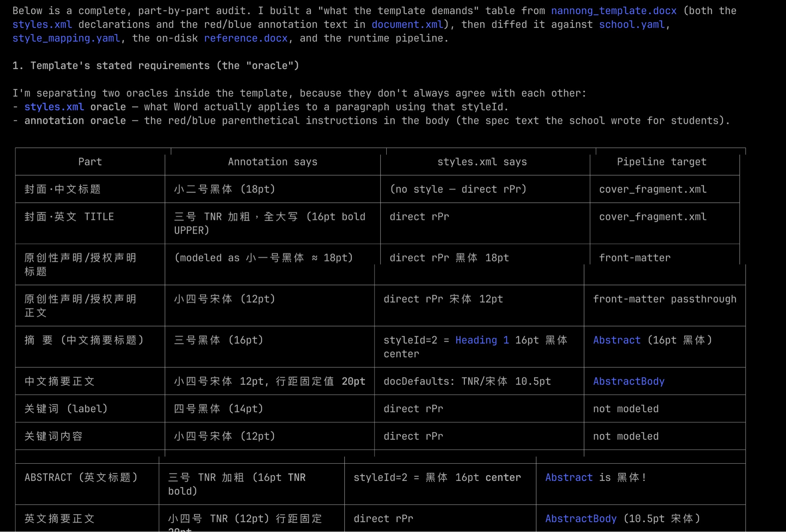
Task: Click the Abstract link beside '(16pt 黑体)'
Action: pos(617,340)
